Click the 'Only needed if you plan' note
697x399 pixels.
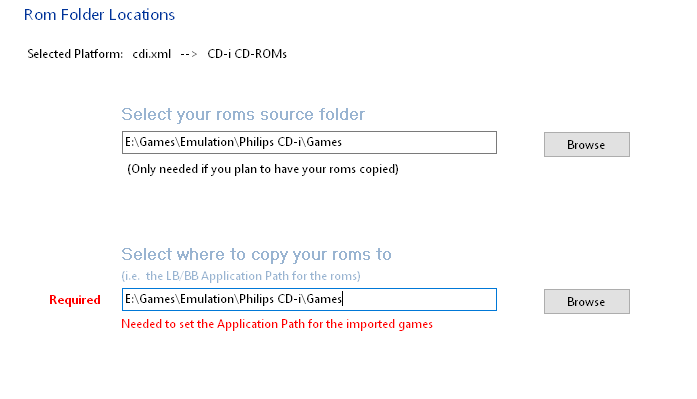click(263, 169)
